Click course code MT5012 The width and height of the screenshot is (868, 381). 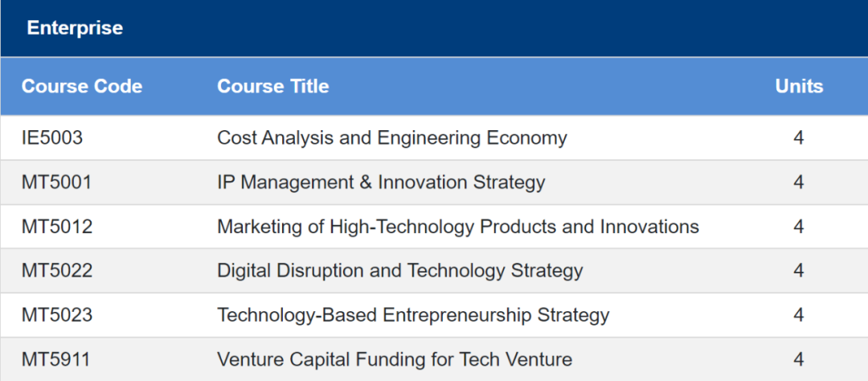(x=57, y=227)
